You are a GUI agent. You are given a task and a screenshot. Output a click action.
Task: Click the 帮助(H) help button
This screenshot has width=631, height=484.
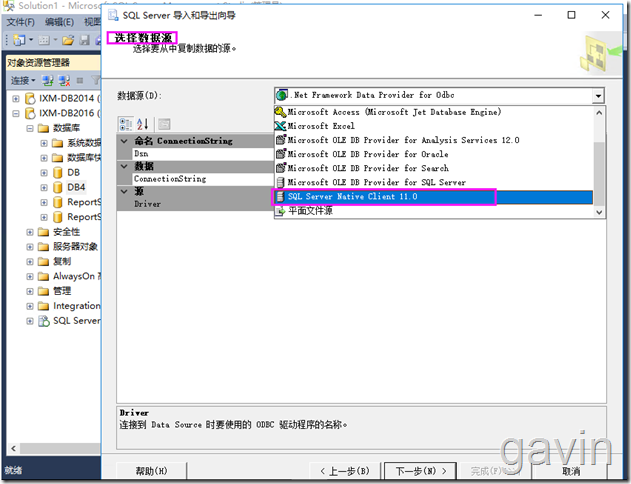pos(151,471)
